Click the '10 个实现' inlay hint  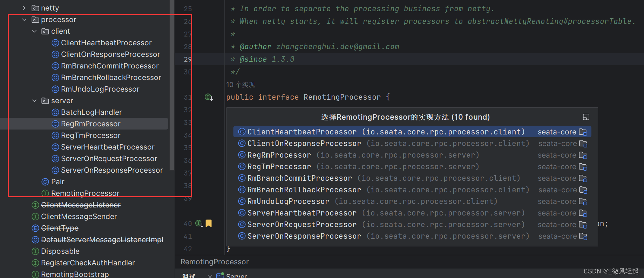240,85
